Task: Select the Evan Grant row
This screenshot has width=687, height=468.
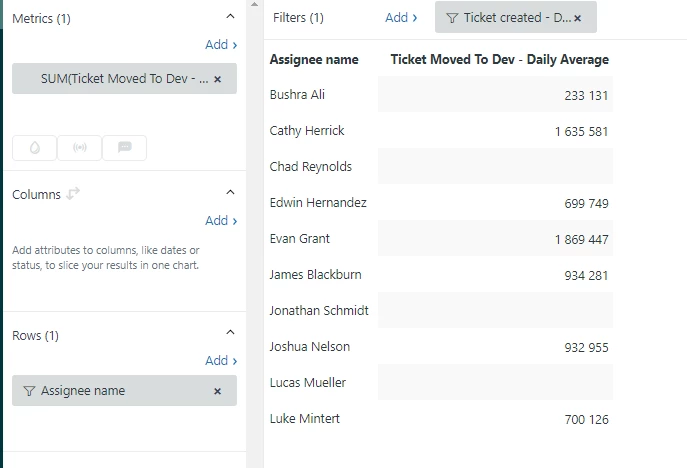Action: click(300, 239)
